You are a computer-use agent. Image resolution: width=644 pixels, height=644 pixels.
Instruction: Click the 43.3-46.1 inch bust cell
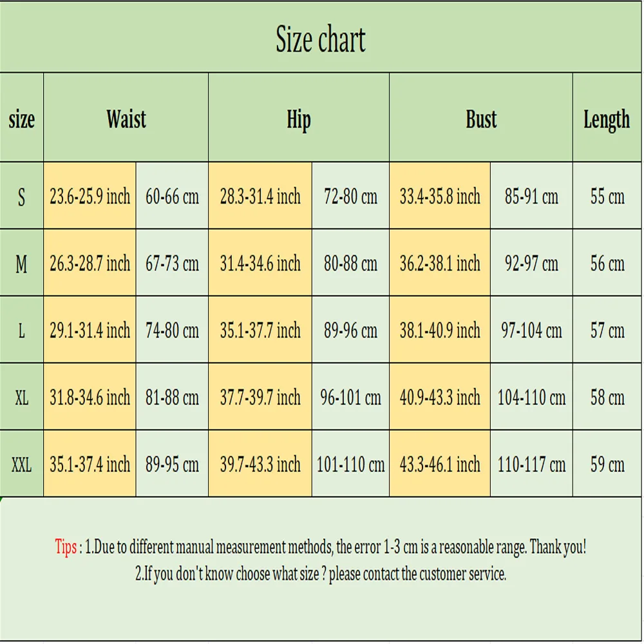440,464
